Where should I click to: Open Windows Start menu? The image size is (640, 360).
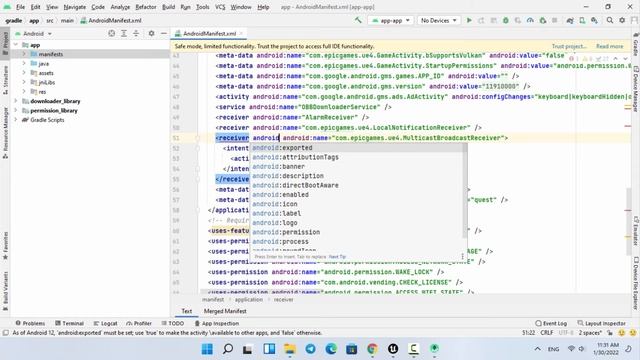point(207,349)
